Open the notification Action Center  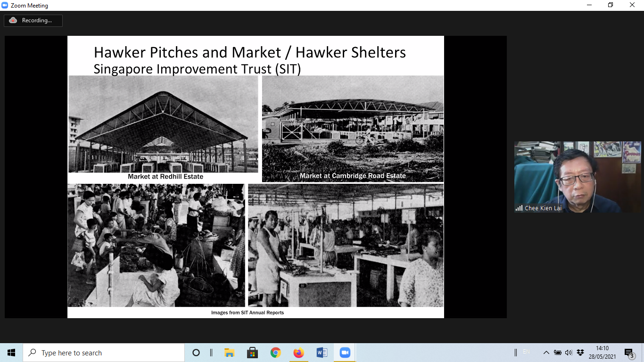point(629,353)
